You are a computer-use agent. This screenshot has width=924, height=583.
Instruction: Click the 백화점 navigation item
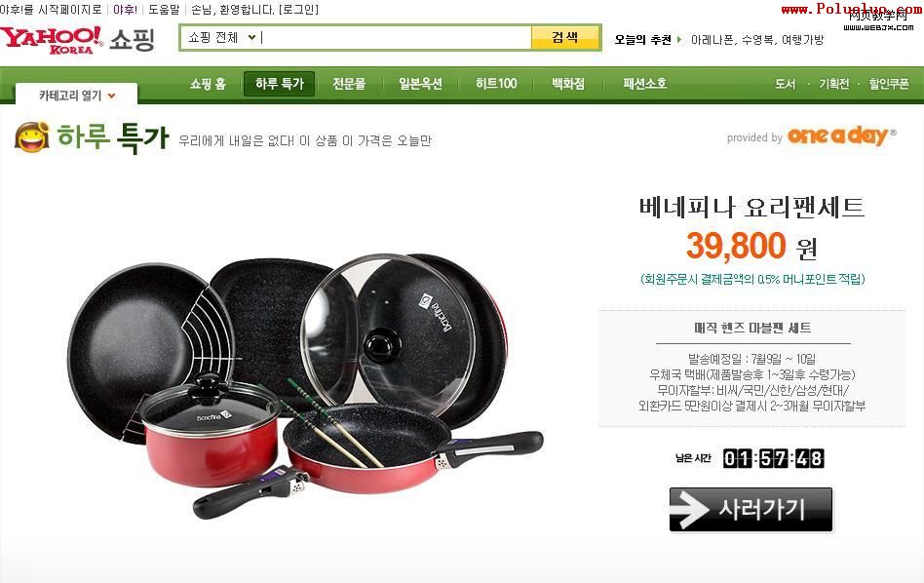tap(568, 84)
